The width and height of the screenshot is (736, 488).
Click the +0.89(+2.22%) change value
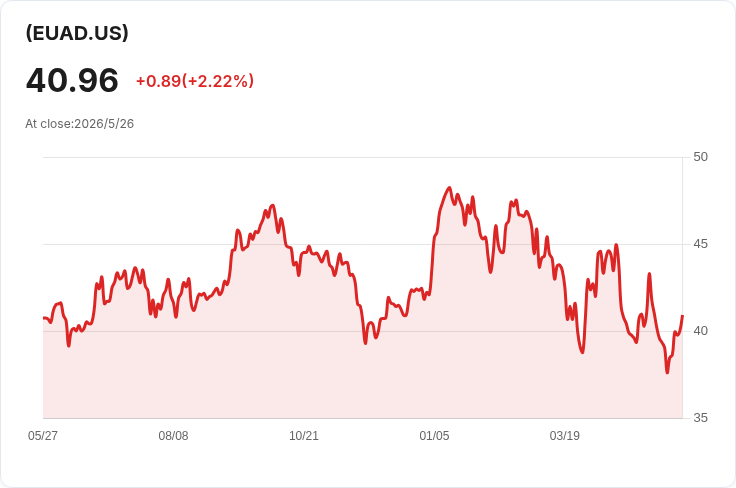[195, 81]
